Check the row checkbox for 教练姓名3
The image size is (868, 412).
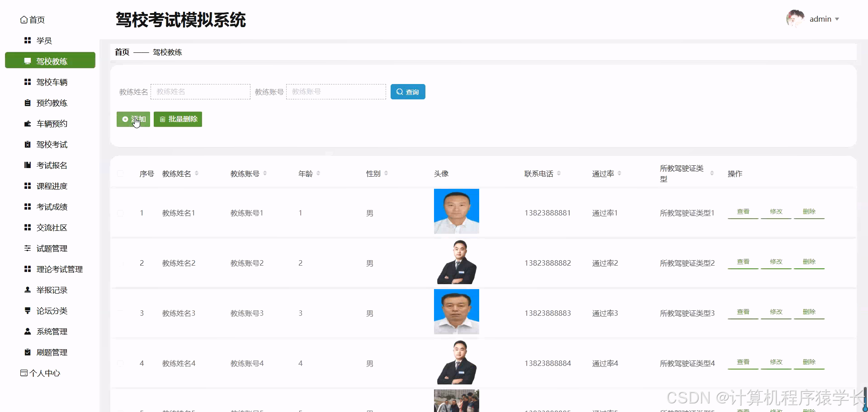click(120, 313)
